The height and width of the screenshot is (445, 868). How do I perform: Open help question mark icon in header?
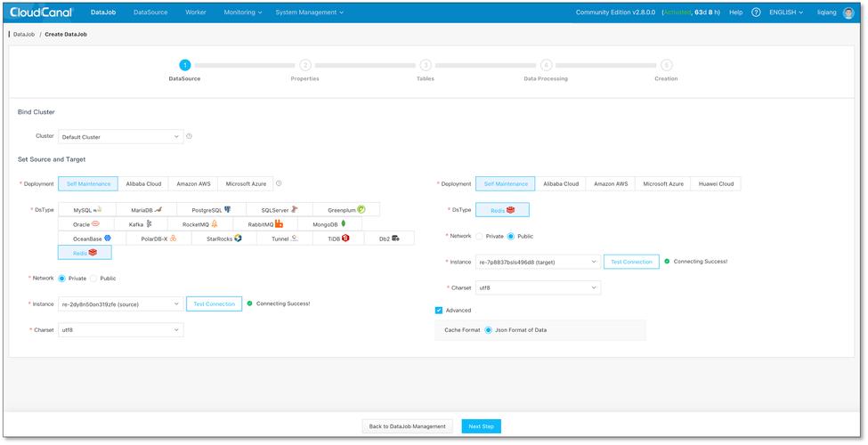[x=756, y=12]
